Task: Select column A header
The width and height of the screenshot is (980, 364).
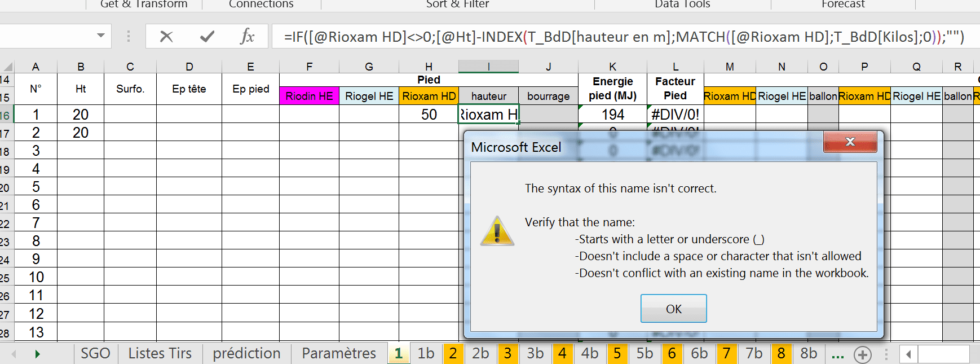Action: click(x=36, y=67)
